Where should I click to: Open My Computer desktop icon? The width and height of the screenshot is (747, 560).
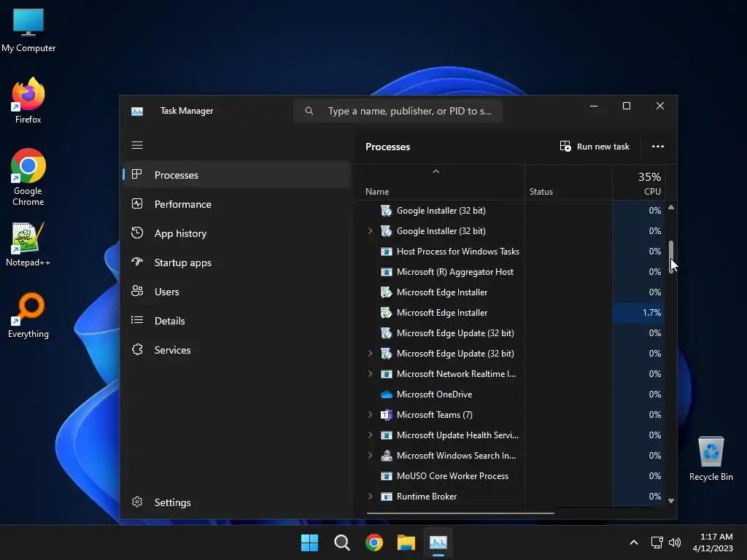[x=28, y=31]
